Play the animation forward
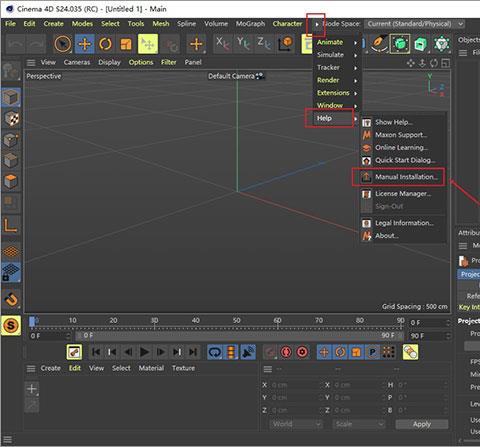This screenshot has width=480, height=447. 144,352
